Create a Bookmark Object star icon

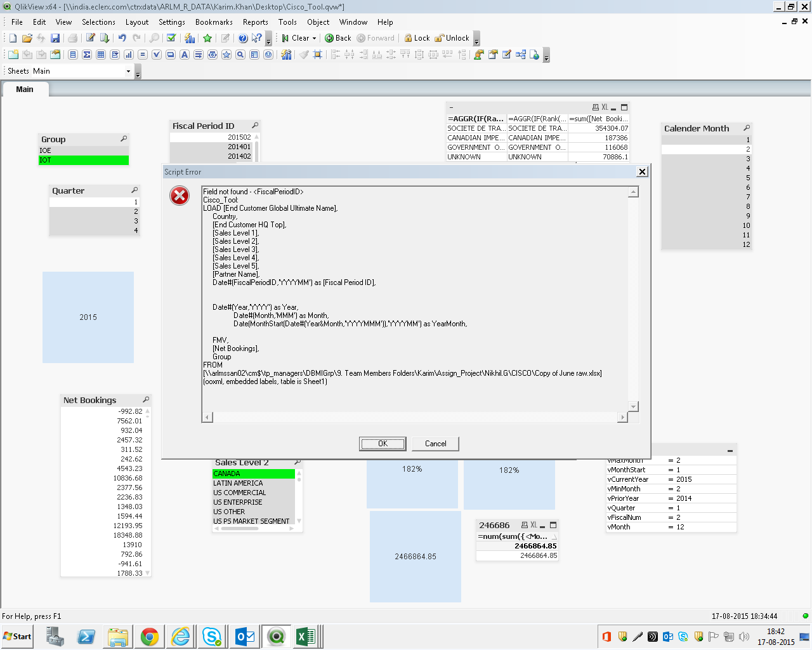[x=226, y=55]
